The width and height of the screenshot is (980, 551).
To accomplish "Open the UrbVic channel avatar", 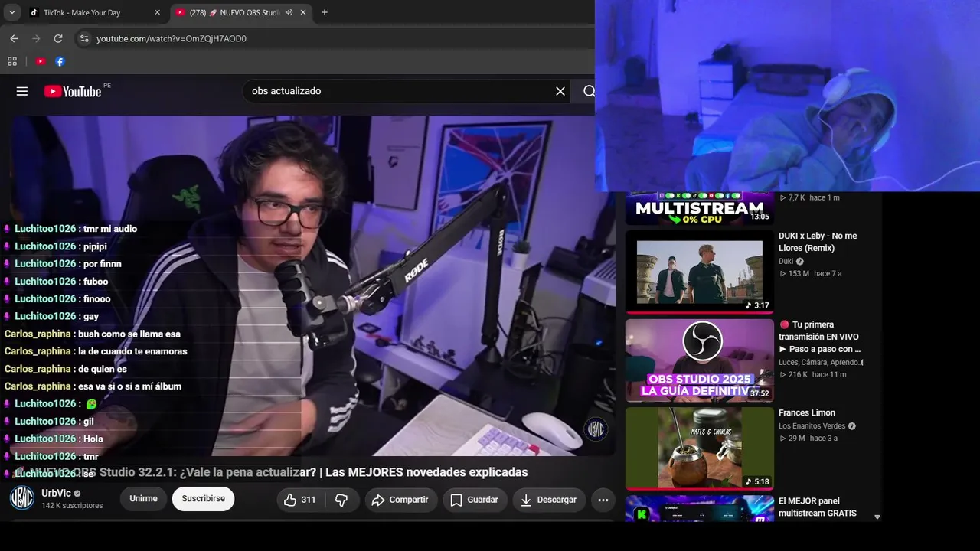I will tap(21, 498).
